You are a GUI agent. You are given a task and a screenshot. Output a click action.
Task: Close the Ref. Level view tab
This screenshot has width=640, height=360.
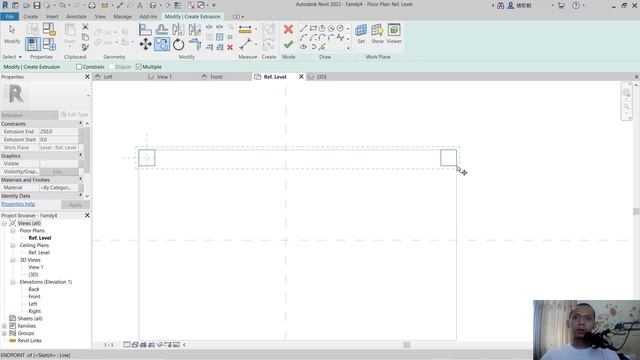(x=301, y=77)
